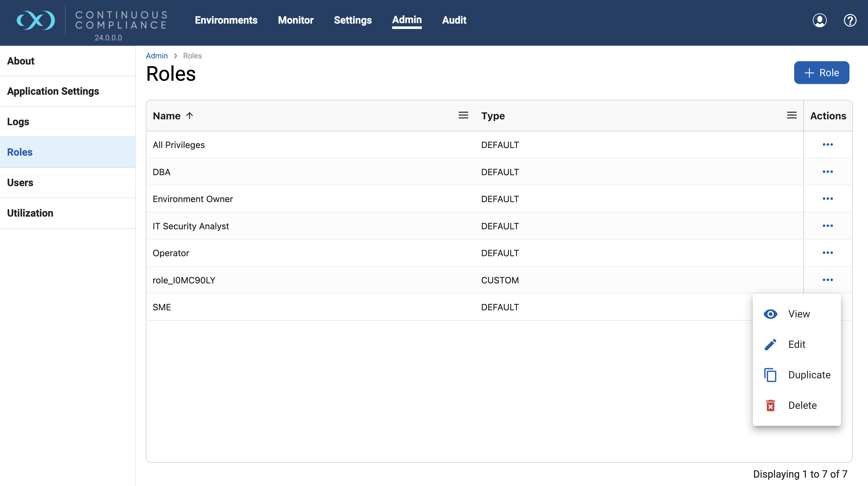Switch to the Audit tab

click(x=454, y=20)
